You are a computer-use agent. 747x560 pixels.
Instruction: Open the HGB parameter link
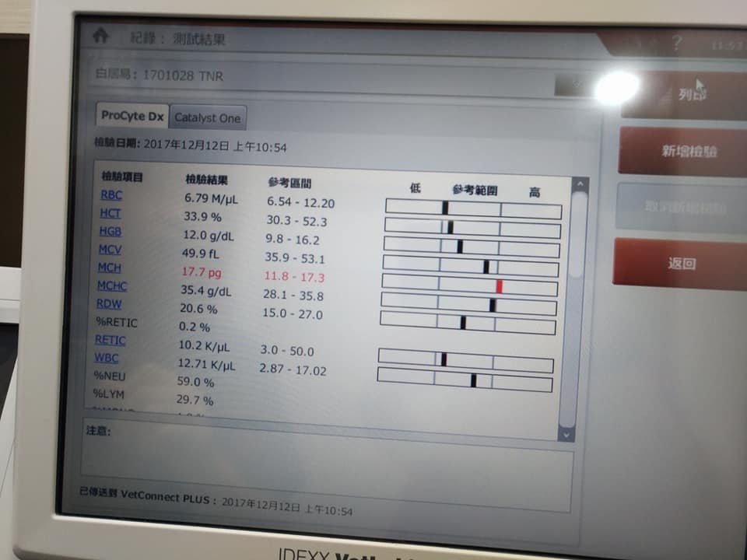point(110,231)
